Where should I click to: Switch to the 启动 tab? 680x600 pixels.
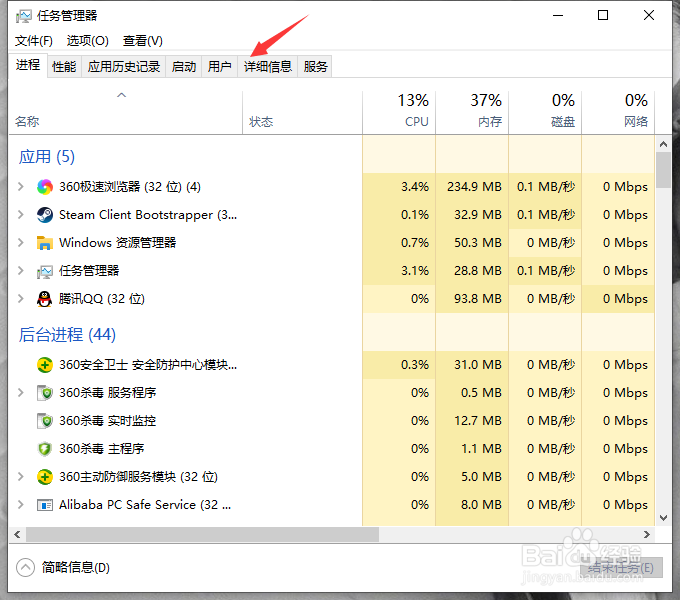coord(184,67)
